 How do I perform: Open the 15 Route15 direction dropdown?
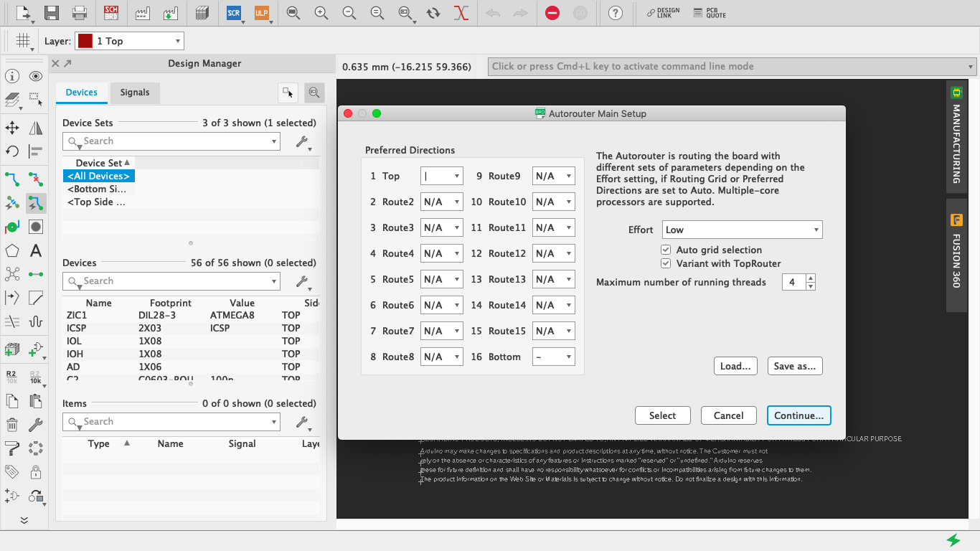pos(554,331)
